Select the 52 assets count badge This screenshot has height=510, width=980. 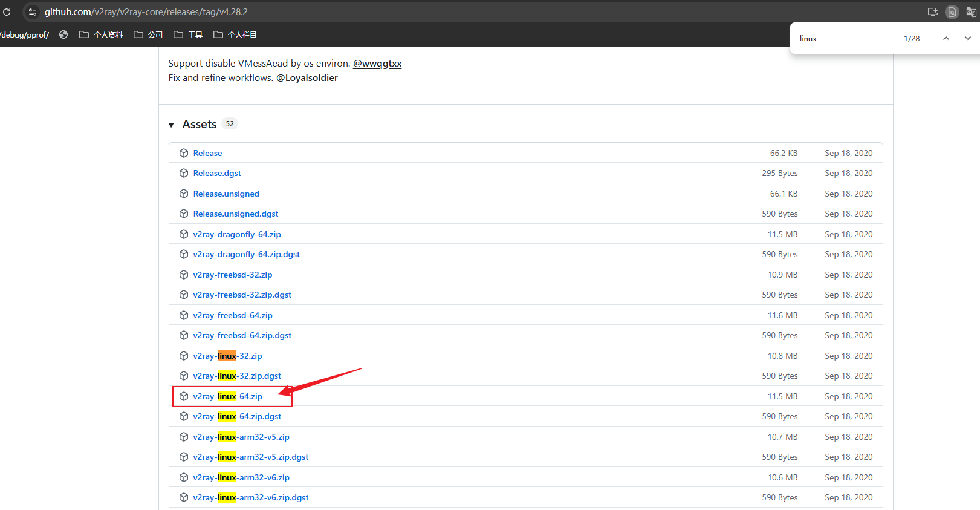(230, 124)
